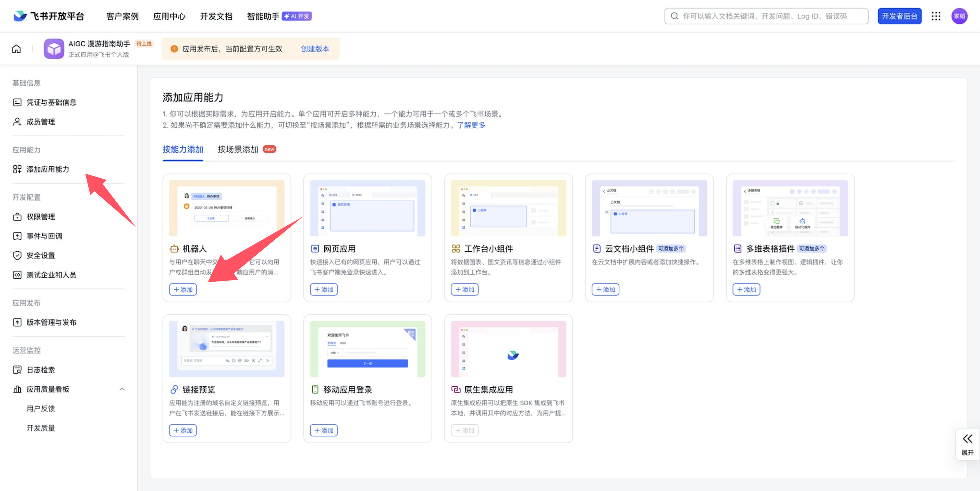Viewport: 980px width, 491px height.
Task: Click the 网页应用 card preview thumbnail
Action: pos(367,208)
